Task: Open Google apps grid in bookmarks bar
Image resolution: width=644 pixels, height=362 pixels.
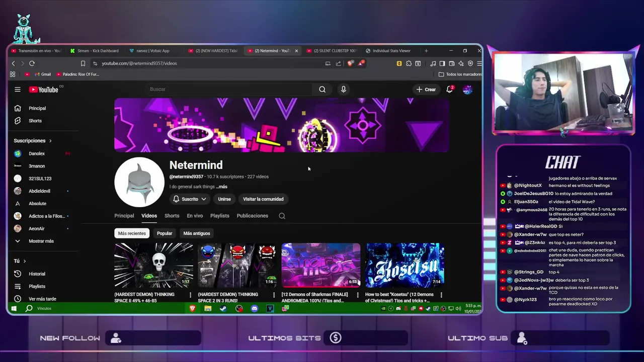Action: click(x=13, y=74)
